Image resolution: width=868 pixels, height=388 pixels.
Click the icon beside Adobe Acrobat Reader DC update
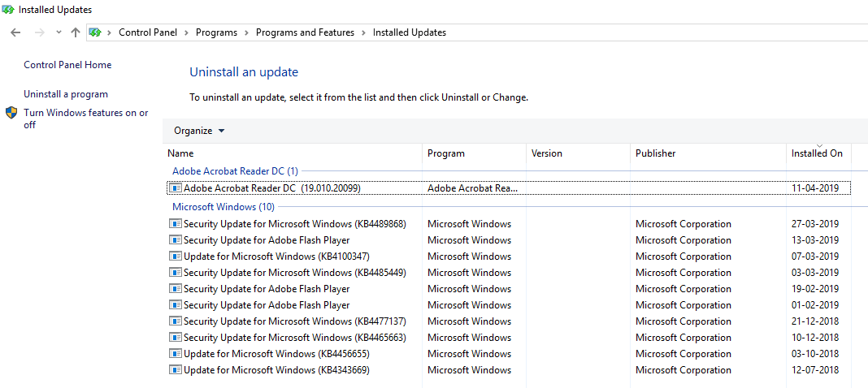click(176, 188)
